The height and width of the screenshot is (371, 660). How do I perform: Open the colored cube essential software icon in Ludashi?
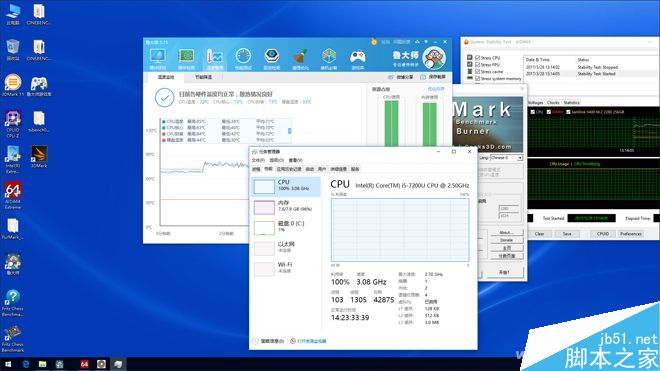[329, 59]
